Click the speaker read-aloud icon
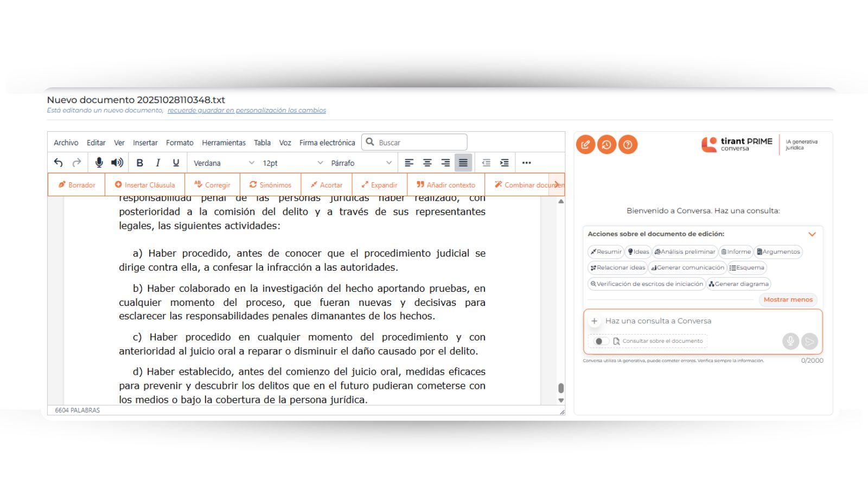The image size is (868, 488). (117, 163)
